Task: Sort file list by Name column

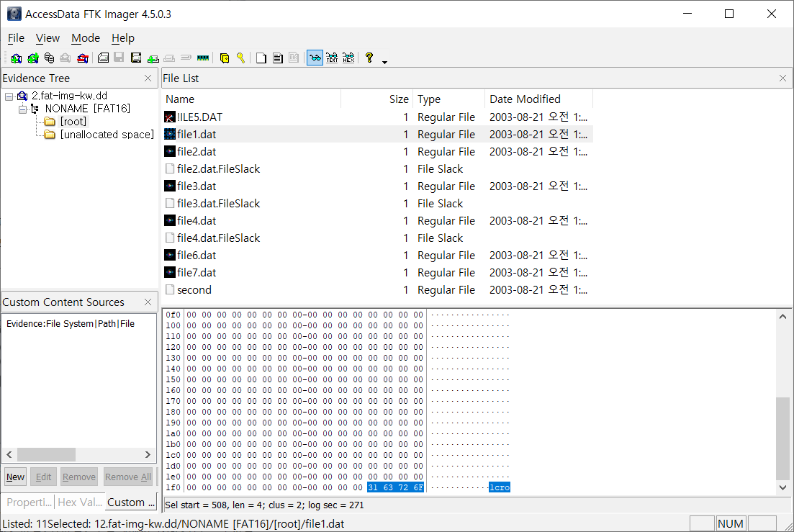Action: coord(251,99)
